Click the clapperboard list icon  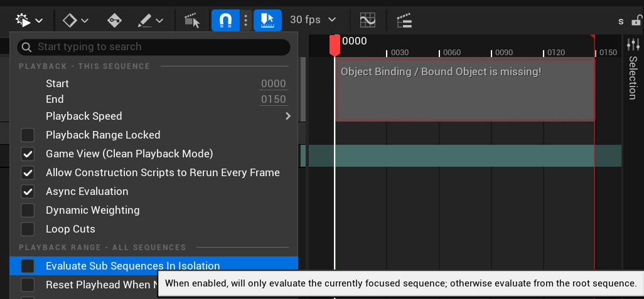coord(404,20)
